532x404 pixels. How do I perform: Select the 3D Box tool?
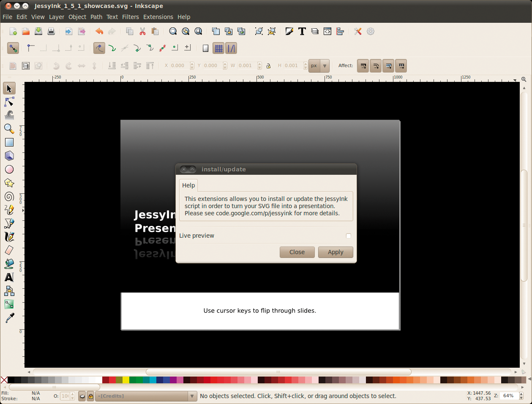[9, 156]
